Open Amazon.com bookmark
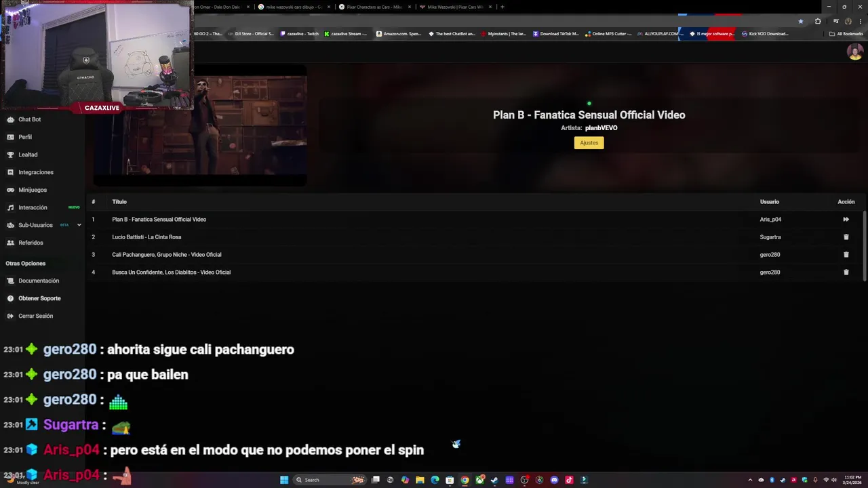Viewport: 868px width, 488px height. coord(399,34)
